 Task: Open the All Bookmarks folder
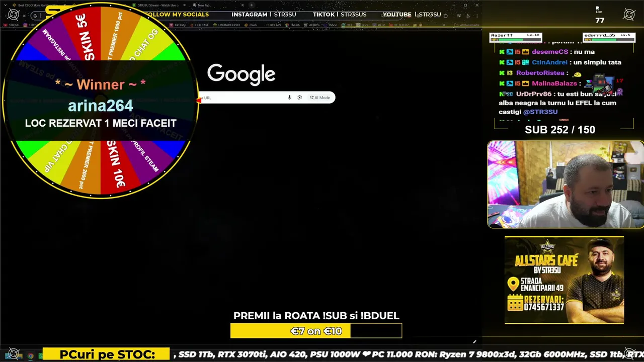(x=466, y=25)
